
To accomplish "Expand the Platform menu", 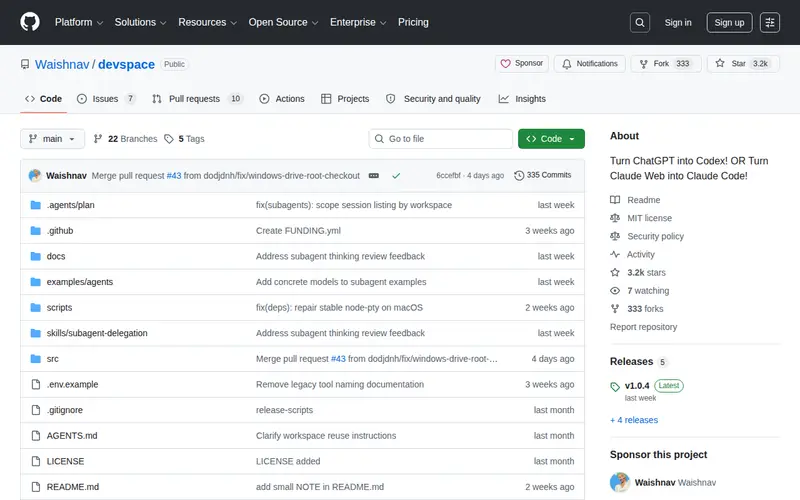I will pos(79,22).
